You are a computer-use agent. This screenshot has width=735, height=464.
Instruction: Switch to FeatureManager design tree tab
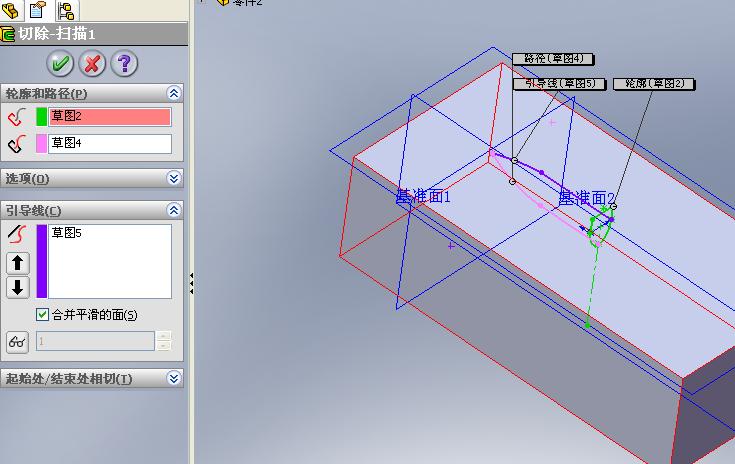(x=10, y=9)
